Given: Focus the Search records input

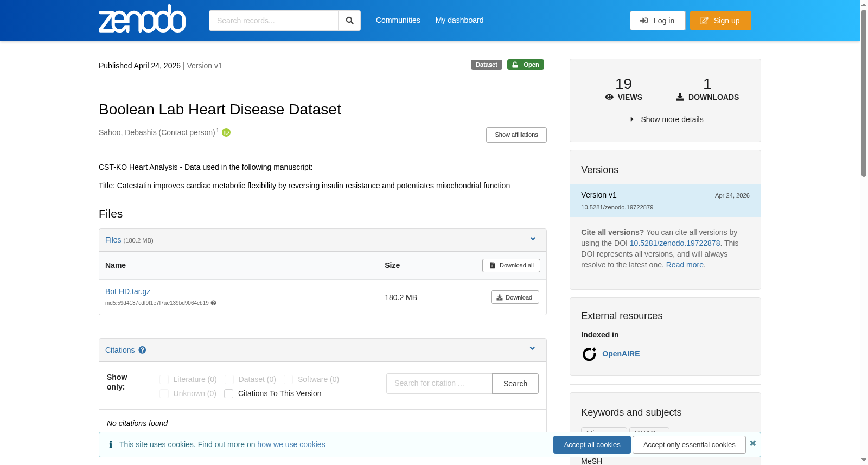Looking at the screenshot, I should (x=273, y=21).
